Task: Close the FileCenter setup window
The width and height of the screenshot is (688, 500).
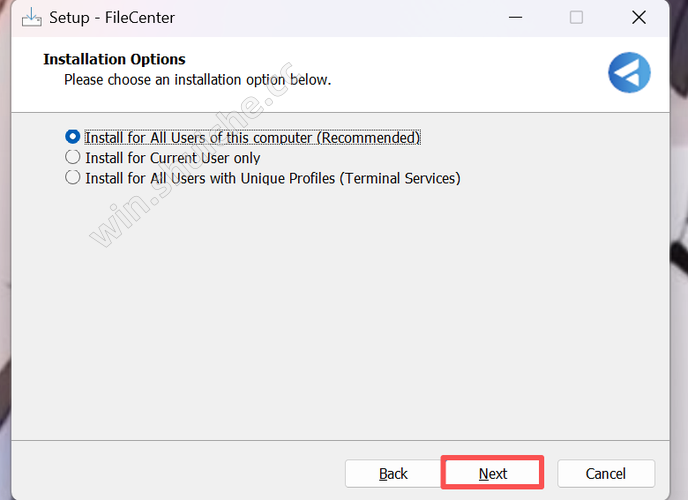Action: [638, 17]
